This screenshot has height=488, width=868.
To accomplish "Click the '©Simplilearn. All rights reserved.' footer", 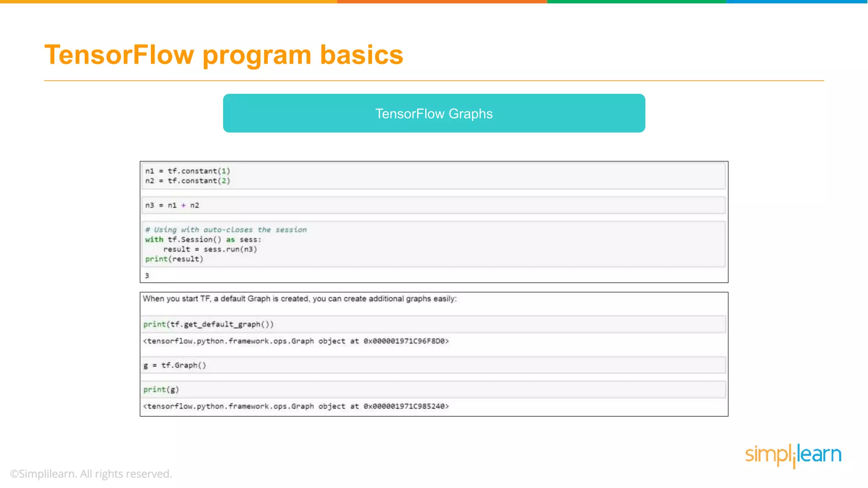I will pos(91,474).
